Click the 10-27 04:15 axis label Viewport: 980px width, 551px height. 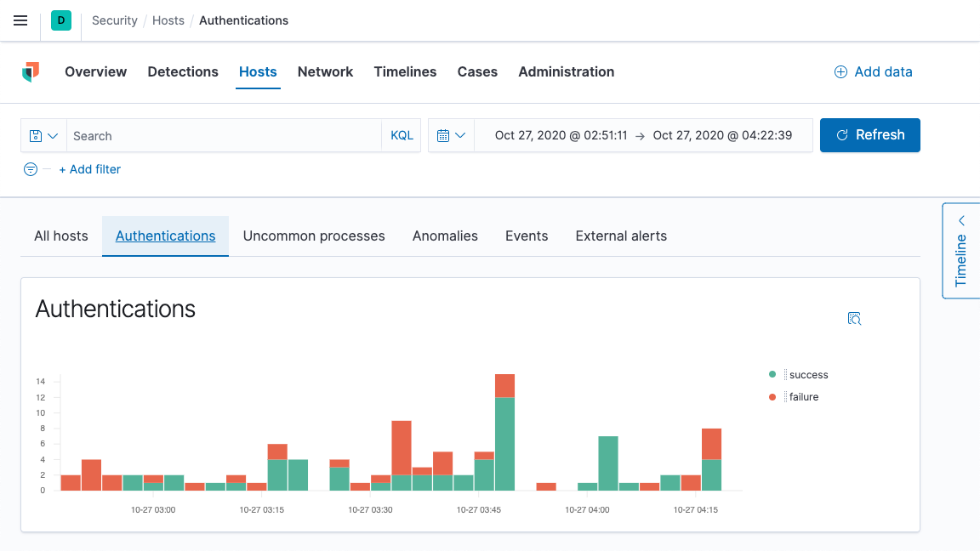[x=696, y=510]
